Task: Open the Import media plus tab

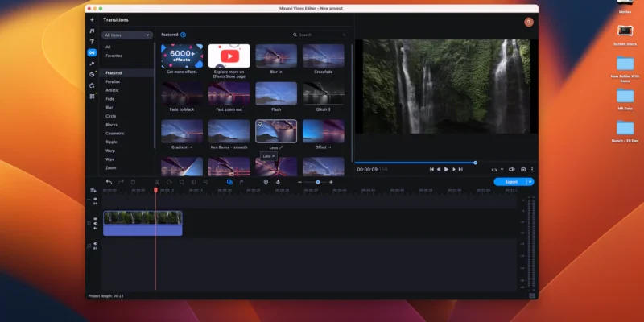Action: coord(92,19)
